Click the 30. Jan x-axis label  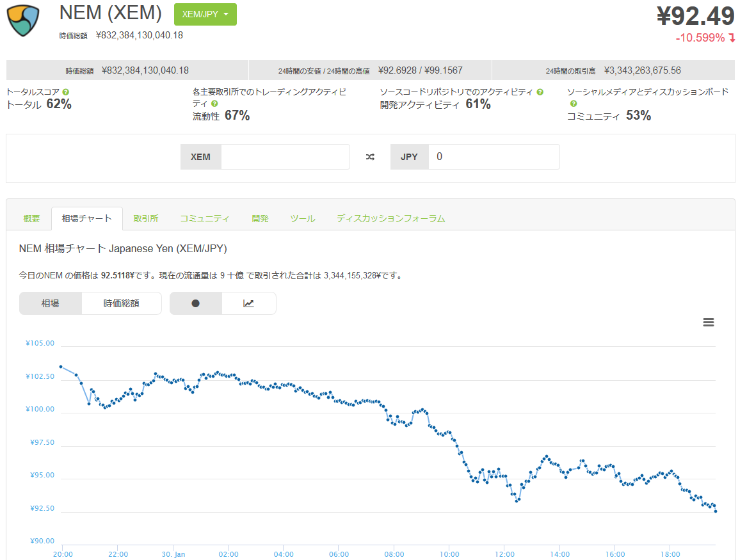(x=173, y=554)
